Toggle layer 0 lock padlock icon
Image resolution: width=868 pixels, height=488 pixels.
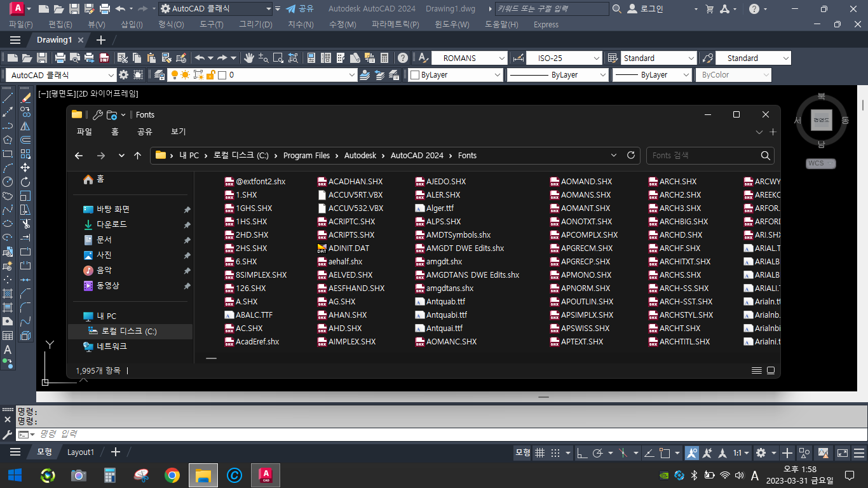[210, 75]
